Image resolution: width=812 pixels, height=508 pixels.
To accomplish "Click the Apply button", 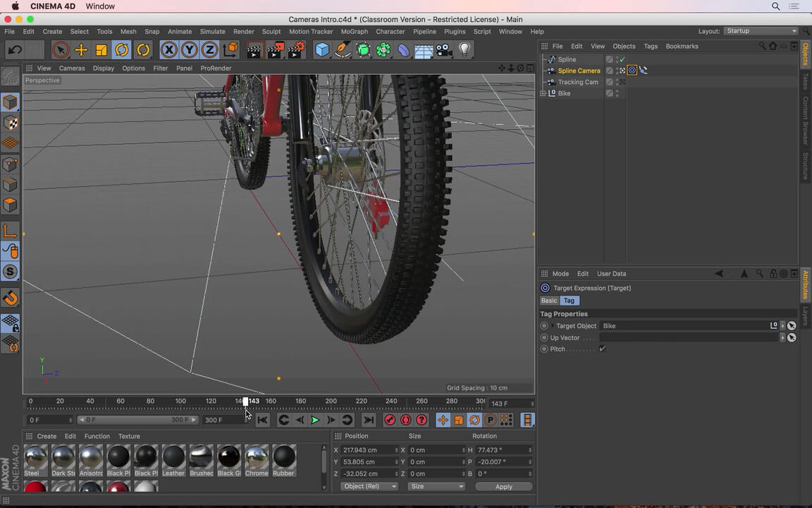I will tap(503, 486).
